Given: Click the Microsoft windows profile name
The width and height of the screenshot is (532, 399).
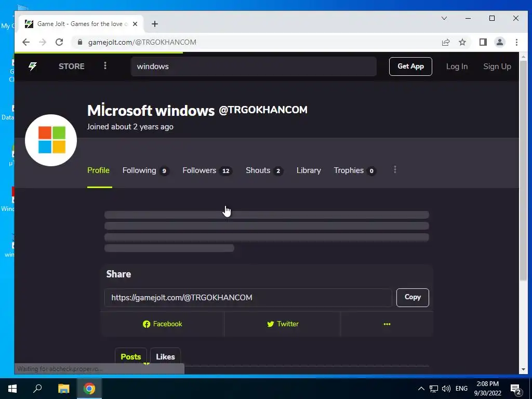Looking at the screenshot, I should [x=151, y=110].
